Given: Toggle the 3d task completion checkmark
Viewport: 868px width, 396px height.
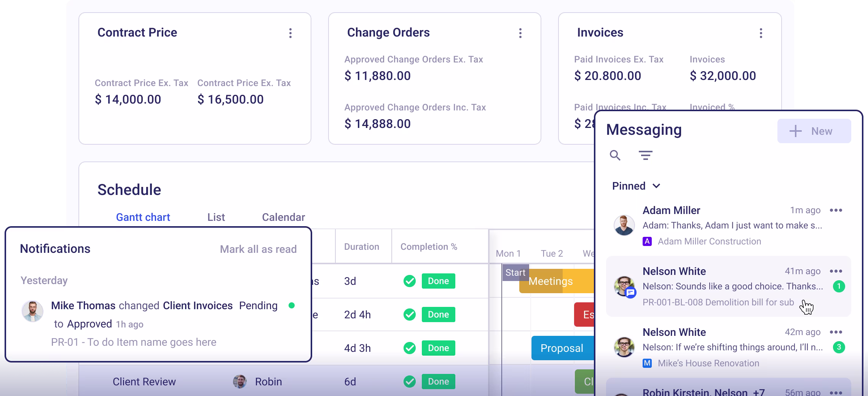Looking at the screenshot, I should (410, 281).
